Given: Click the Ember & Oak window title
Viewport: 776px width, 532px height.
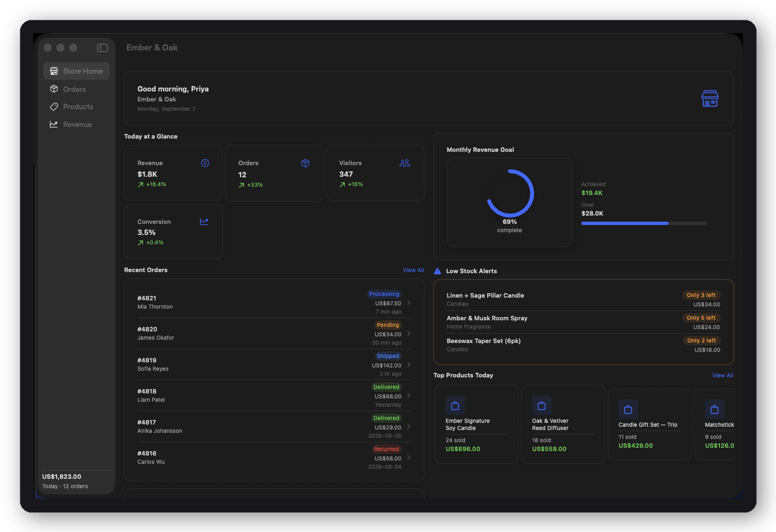Looking at the screenshot, I should point(152,48).
